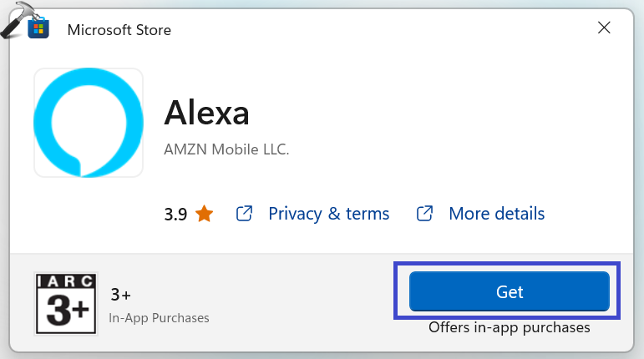Click external-link icon beside Privacy & terms

[x=245, y=214]
